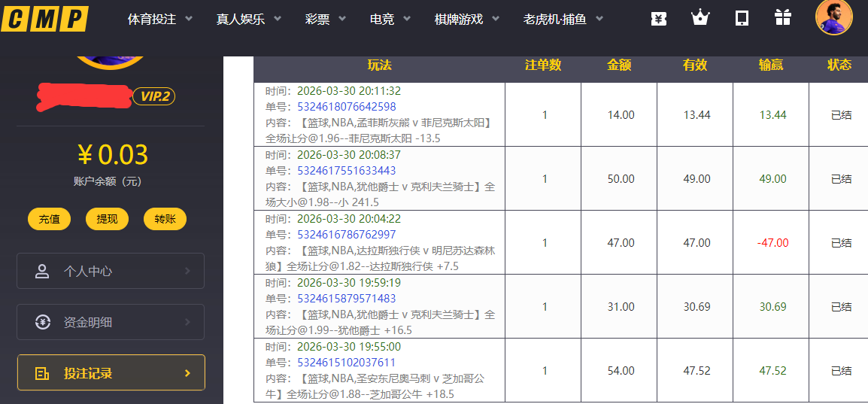Open the 彩票 menu
868x404 pixels.
click(x=317, y=20)
